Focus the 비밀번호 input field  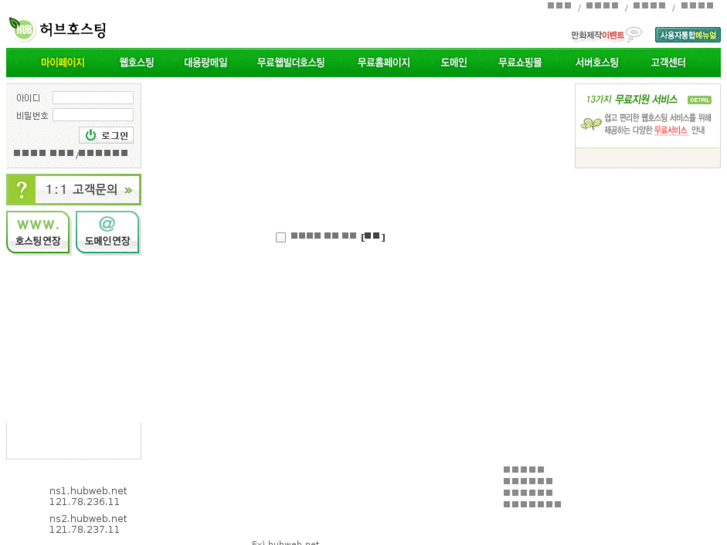tap(93, 115)
